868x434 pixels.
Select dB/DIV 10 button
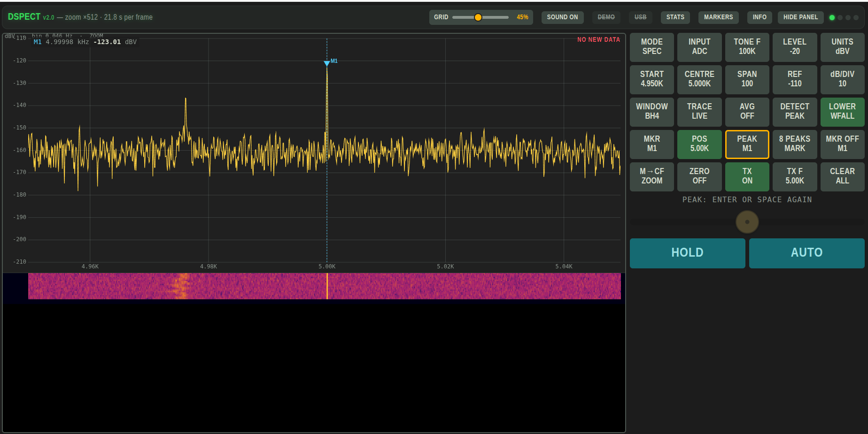coord(843,79)
